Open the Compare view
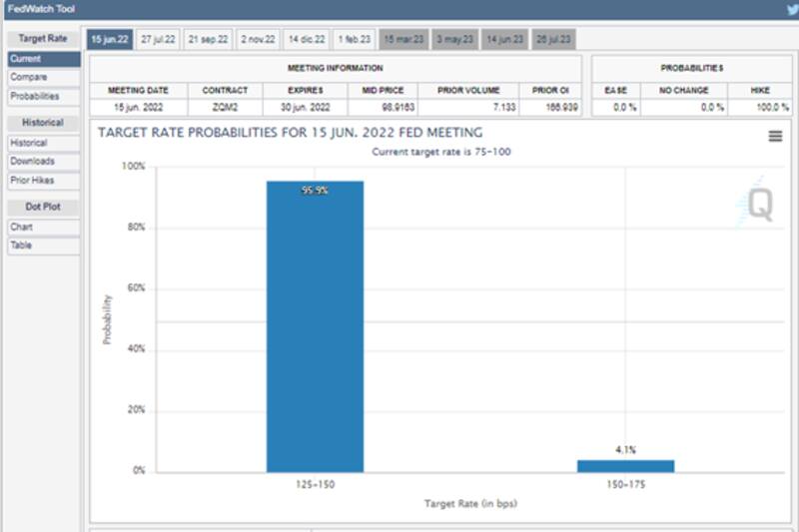Image resolution: width=799 pixels, height=532 pixels. (43, 77)
